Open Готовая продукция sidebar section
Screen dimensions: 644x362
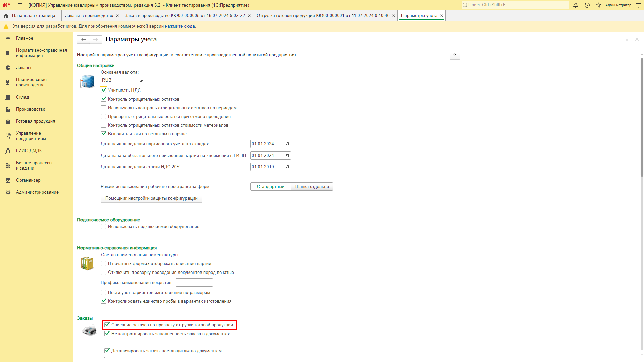pos(36,121)
